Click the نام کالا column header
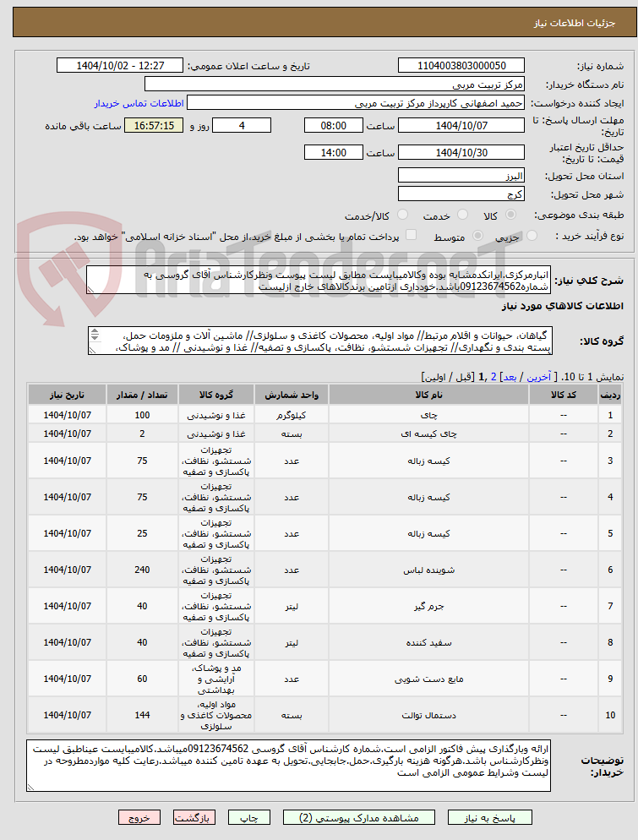Viewport: 638px width, 840px height. click(428, 395)
